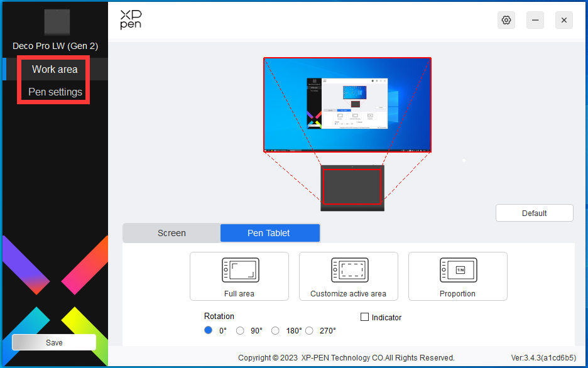The height and width of the screenshot is (368, 588).
Task: Set rotation to 270°
Action: click(x=310, y=330)
